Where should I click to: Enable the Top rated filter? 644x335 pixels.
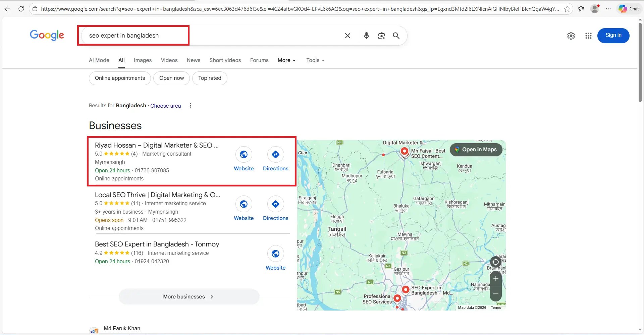pyautogui.click(x=209, y=78)
